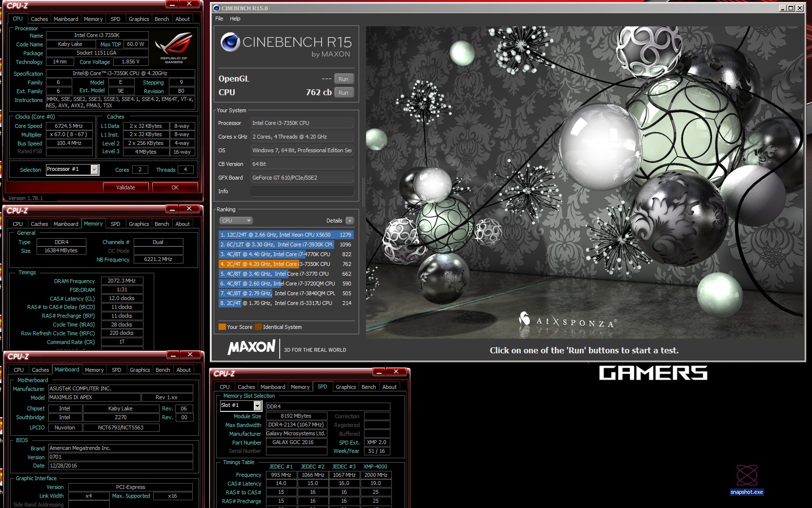The image size is (812, 508).
Task: Click the DRAM Frequency value 2072.3 MHz
Action: tap(122, 281)
